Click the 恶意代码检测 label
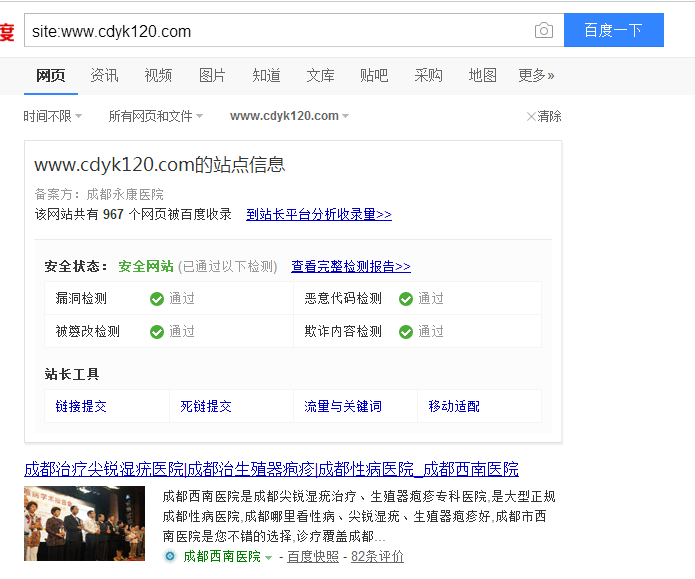Screen dimensions: 695x579 pos(343,298)
